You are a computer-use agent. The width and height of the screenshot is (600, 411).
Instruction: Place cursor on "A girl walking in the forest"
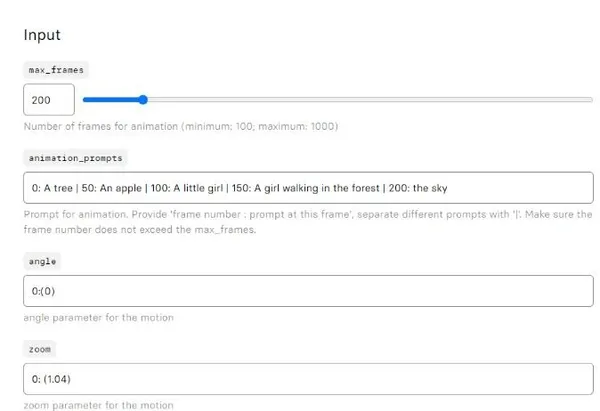point(317,188)
